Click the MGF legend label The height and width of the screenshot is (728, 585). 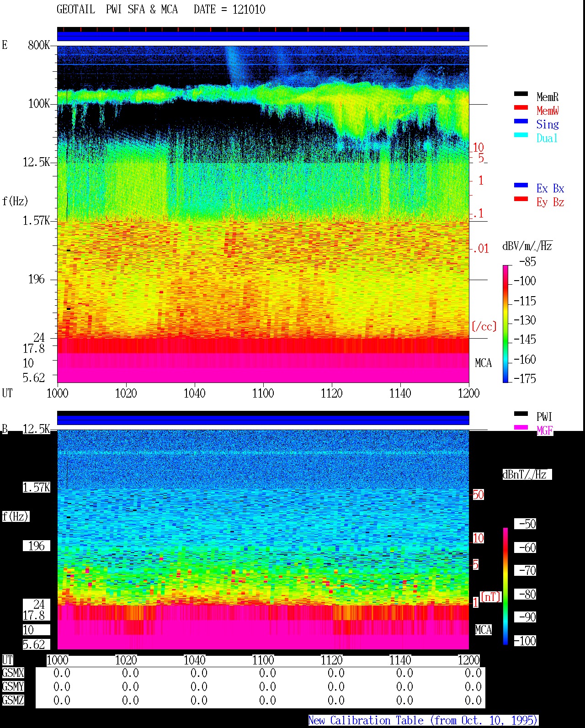545,430
